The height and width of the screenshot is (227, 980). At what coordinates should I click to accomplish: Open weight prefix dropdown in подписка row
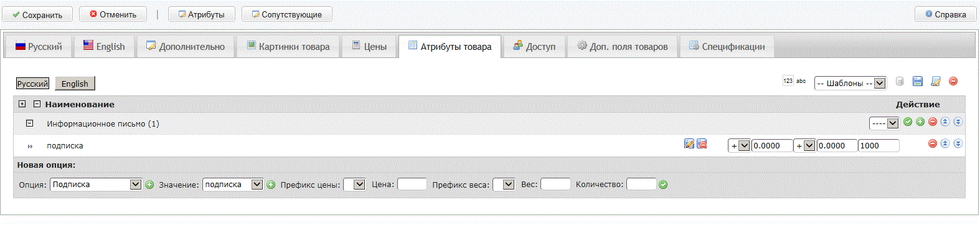click(x=804, y=145)
